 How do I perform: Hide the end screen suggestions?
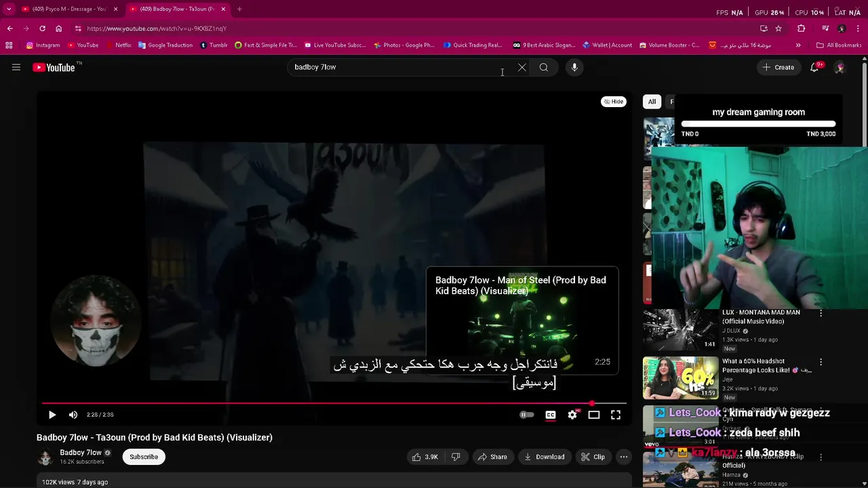[614, 102]
